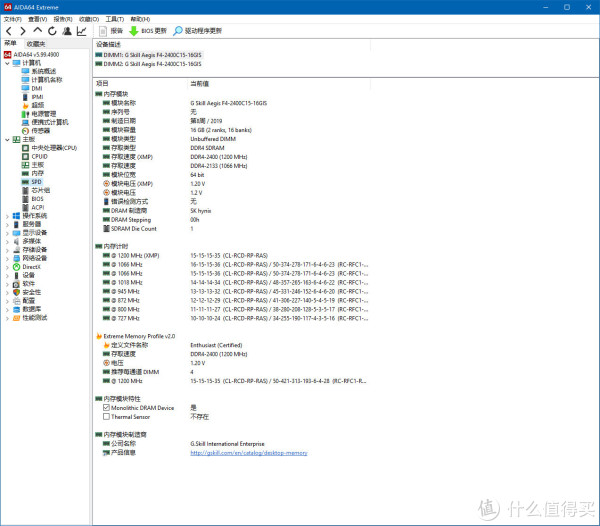This screenshot has height=526, width=600.
Task: Select the 公司名称 G.Skill International Enterprise row
Action: click(x=184, y=444)
